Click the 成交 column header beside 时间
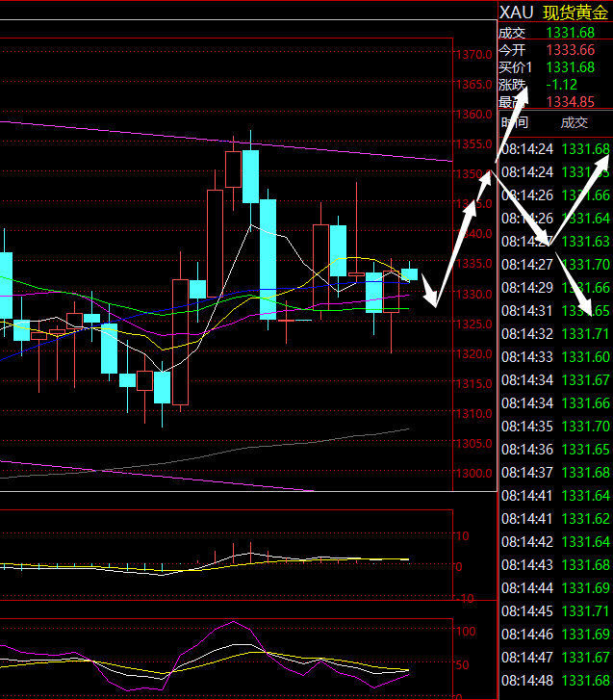The height and width of the screenshot is (700, 613). click(575, 122)
